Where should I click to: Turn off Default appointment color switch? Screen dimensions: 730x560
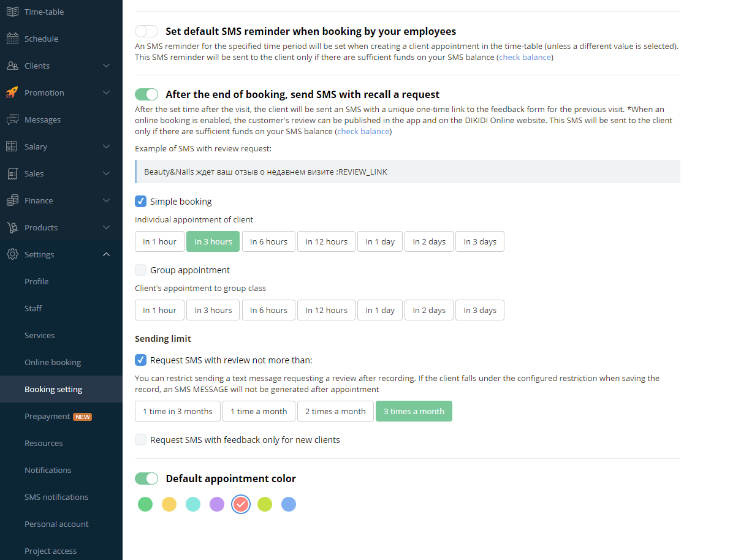(x=146, y=479)
